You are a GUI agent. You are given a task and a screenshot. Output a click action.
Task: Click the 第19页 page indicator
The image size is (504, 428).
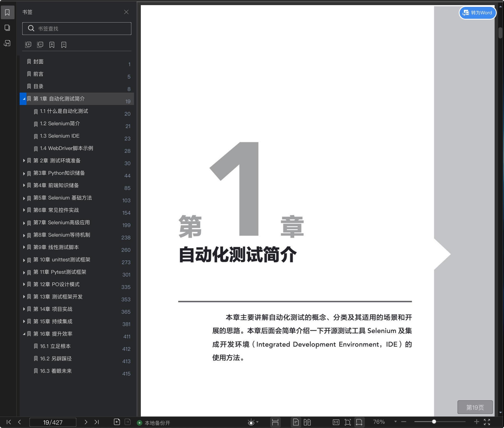[475, 407]
